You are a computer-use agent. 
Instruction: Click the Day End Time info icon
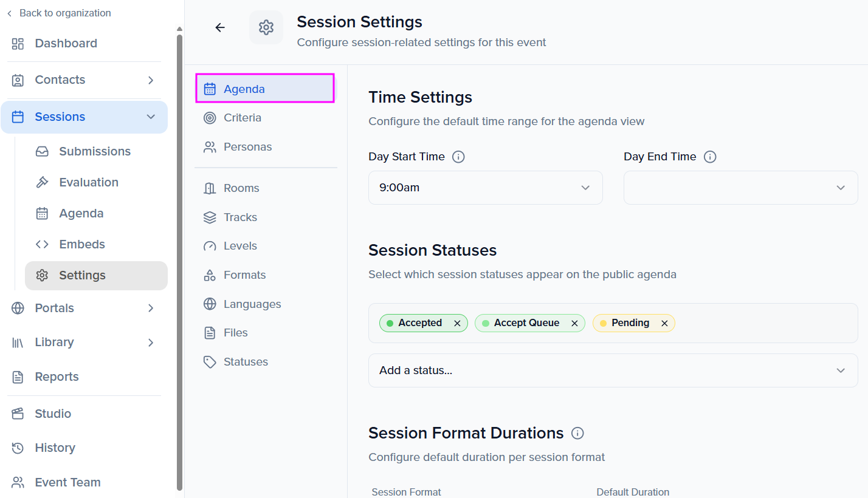710,157
